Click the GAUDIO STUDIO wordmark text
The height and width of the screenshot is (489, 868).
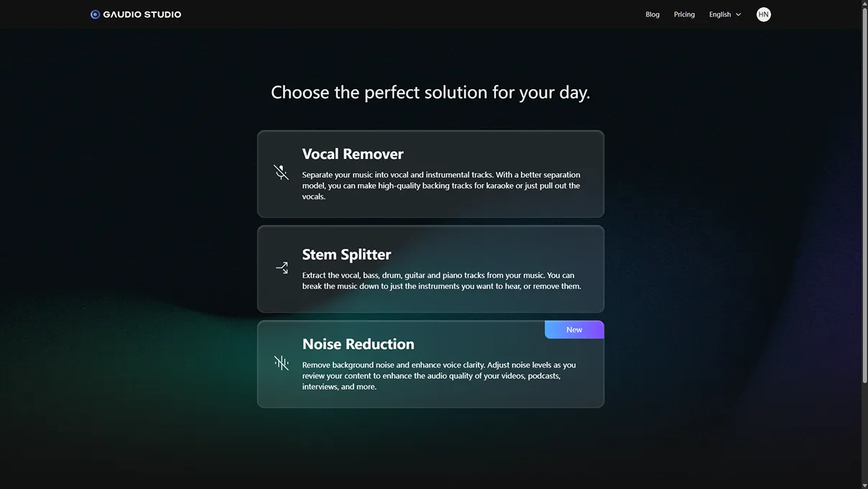pos(142,14)
